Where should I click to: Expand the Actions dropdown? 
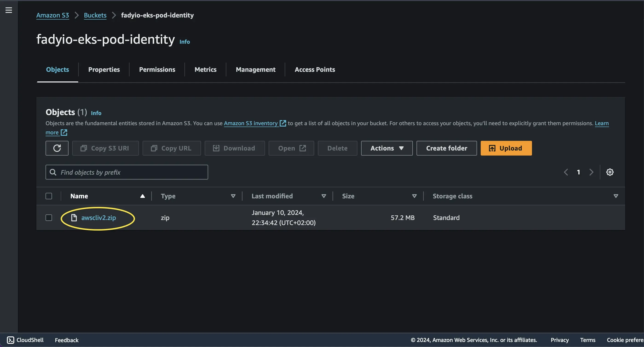click(387, 148)
